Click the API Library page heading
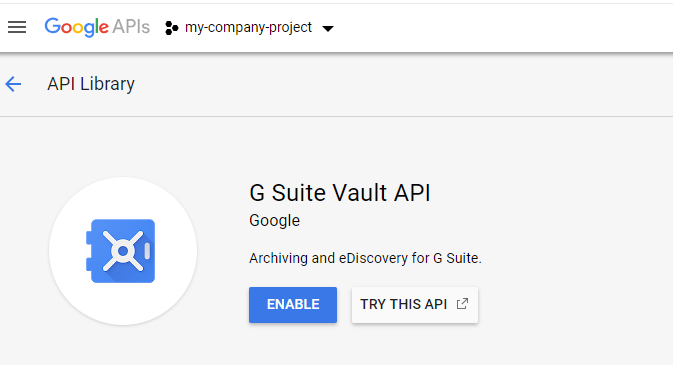The height and width of the screenshot is (377, 673). (91, 84)
